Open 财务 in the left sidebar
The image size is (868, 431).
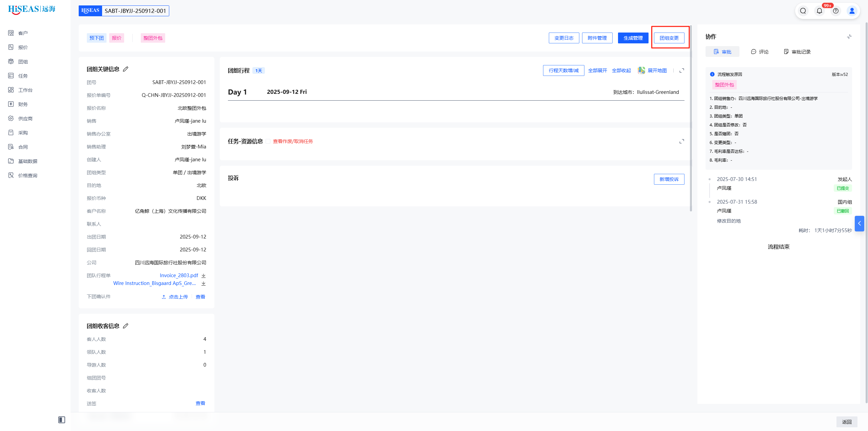coord(23,104)
